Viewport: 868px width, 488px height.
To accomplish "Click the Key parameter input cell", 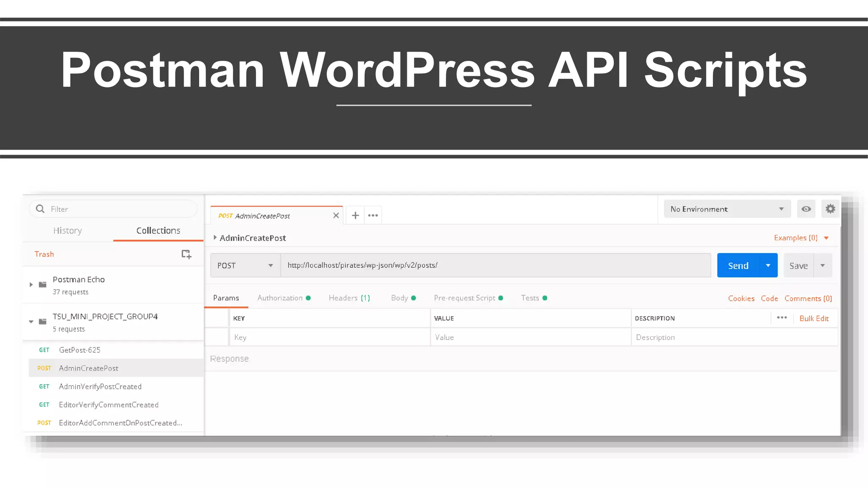I will [330, 337].
